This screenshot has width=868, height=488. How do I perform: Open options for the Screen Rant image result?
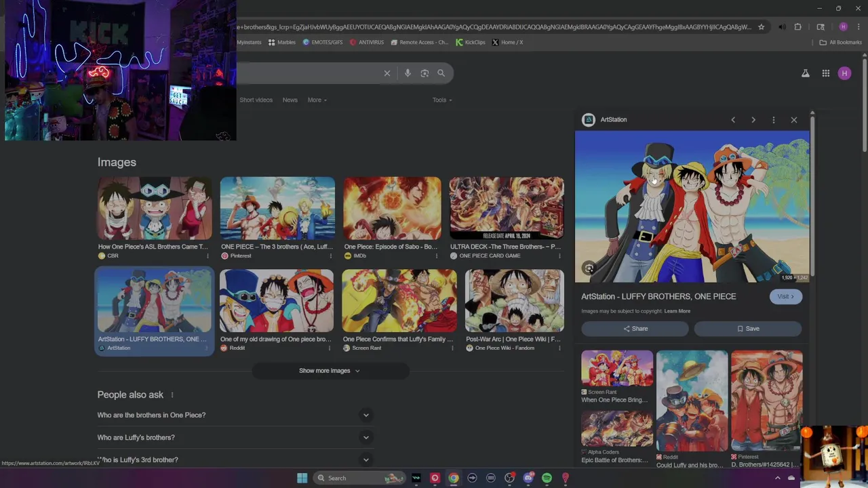[453, 348]
